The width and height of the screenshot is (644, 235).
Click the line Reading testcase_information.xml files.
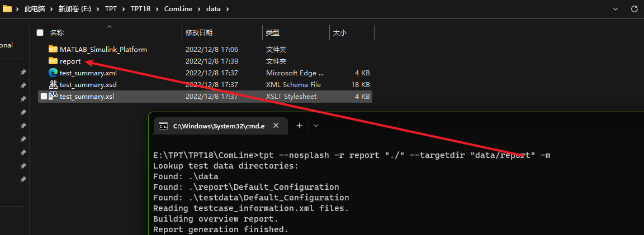[x=251, y=208]
